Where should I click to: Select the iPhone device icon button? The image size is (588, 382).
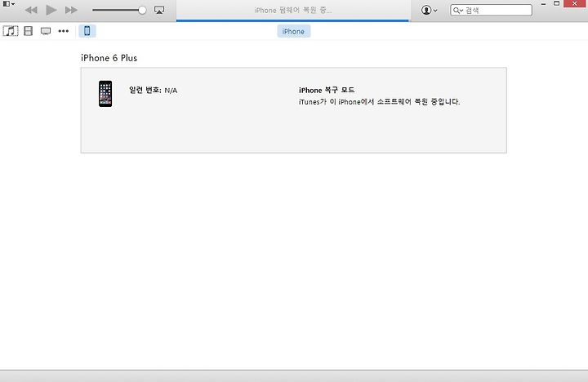click(87, 31)
